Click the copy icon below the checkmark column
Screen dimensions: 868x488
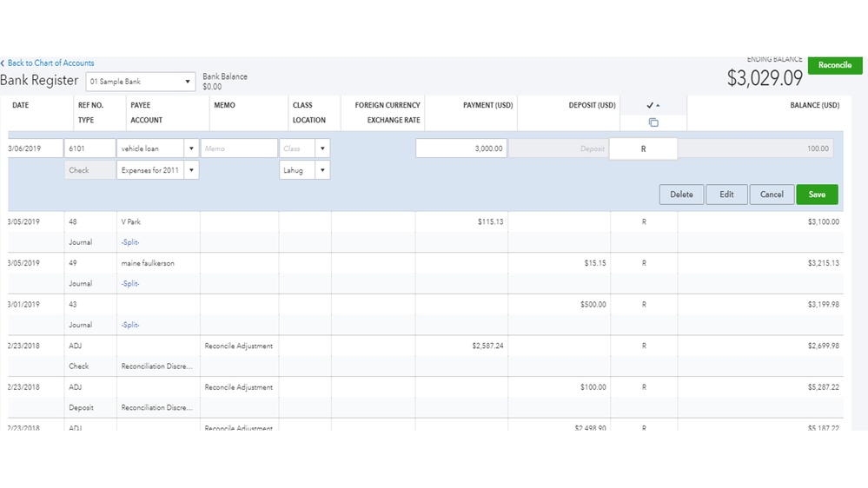point(653,122)
